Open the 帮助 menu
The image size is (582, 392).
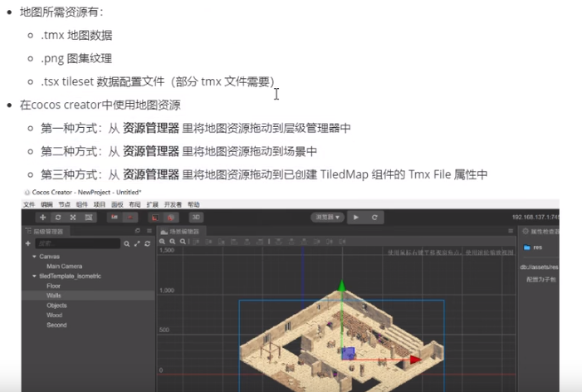point(193,204)
